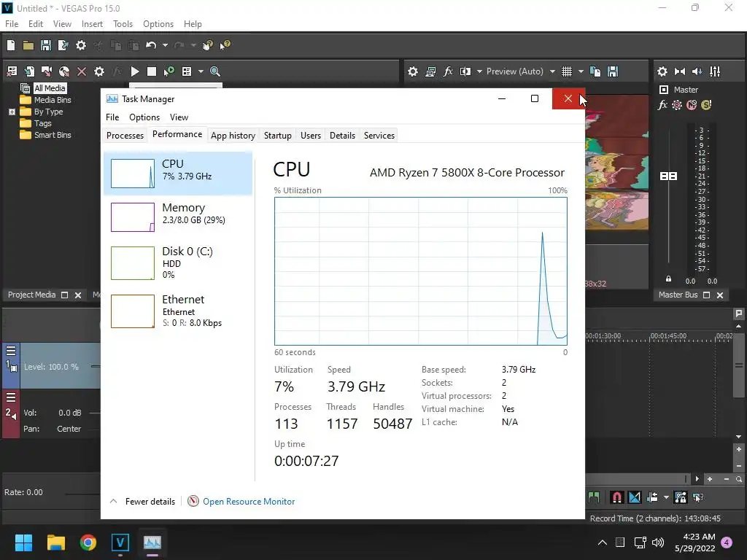Image resolution: width=747 pixels, height=560 pixels.
Task: Expand the By Type media folder
Action: pyautogui.click(x=12, y=112)
